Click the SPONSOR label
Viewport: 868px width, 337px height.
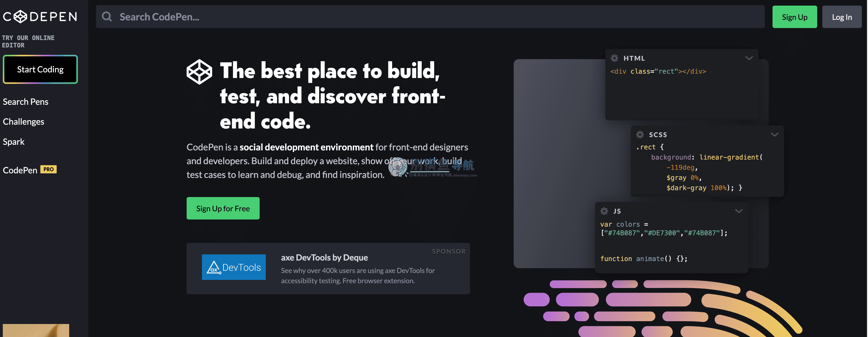coord(449,251)
